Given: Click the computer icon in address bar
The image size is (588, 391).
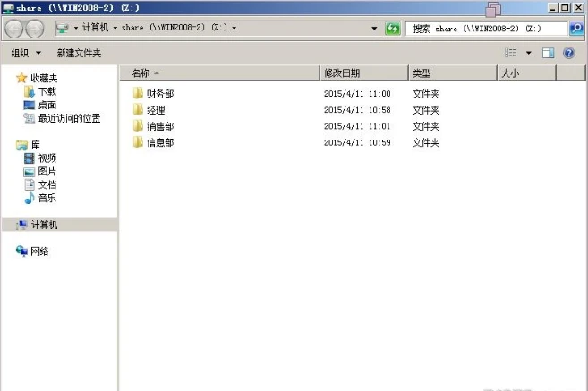Looking at the screenshot, I should tap(63, 28).
